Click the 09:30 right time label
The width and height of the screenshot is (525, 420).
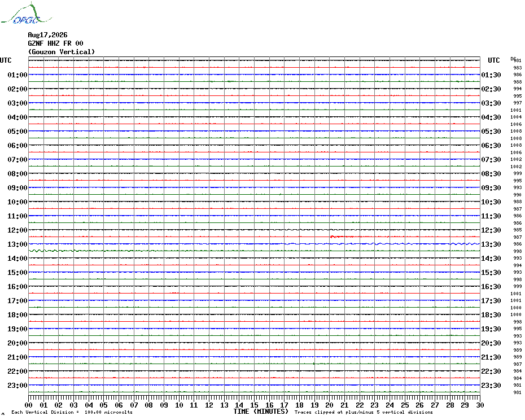point(491,188)
